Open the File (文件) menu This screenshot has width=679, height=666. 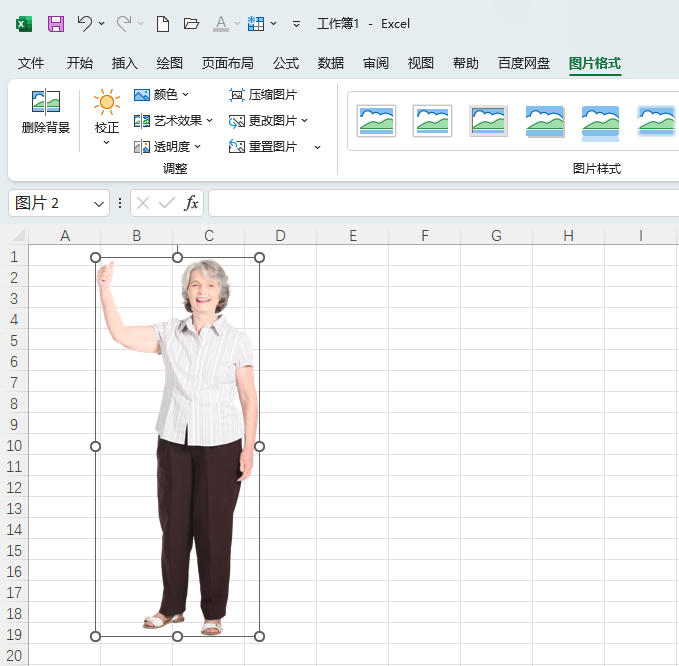click(31, 63)
